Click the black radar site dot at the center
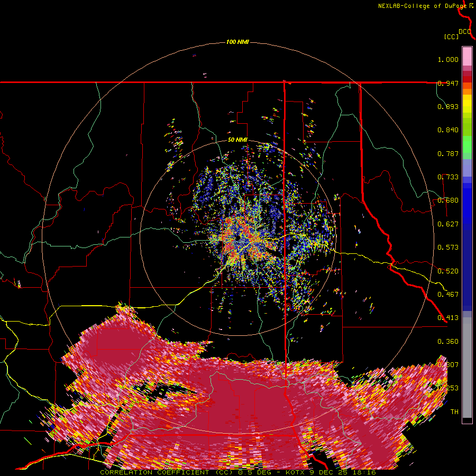The height and width of the screenshot is (476, 476). (x=237, y=237)
